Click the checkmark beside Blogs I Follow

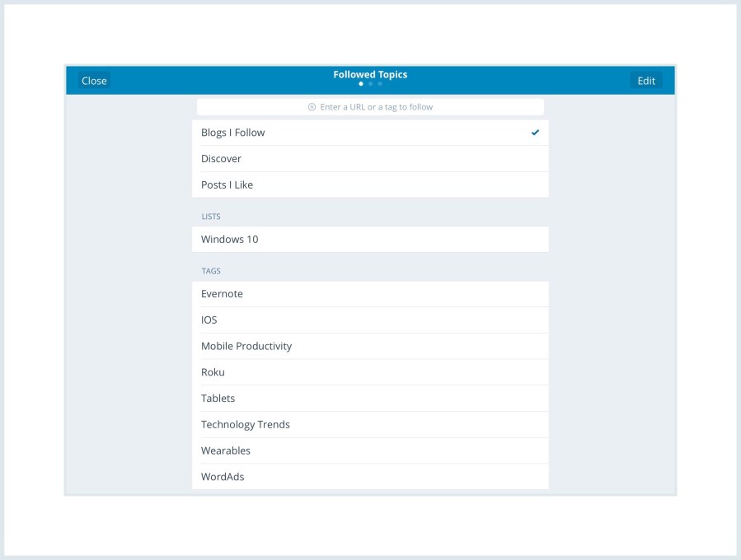[x=537, y=132]
